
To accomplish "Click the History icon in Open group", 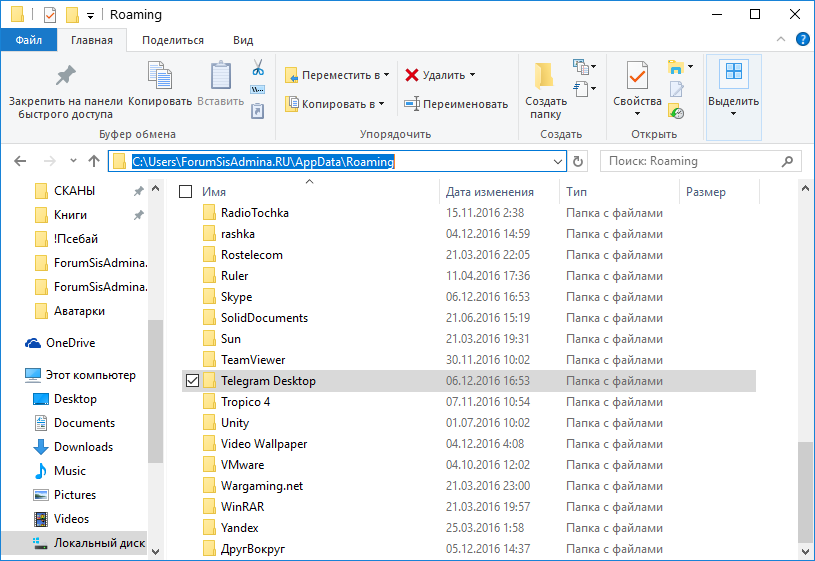I will pyautogui.click(x=676, y=112).
